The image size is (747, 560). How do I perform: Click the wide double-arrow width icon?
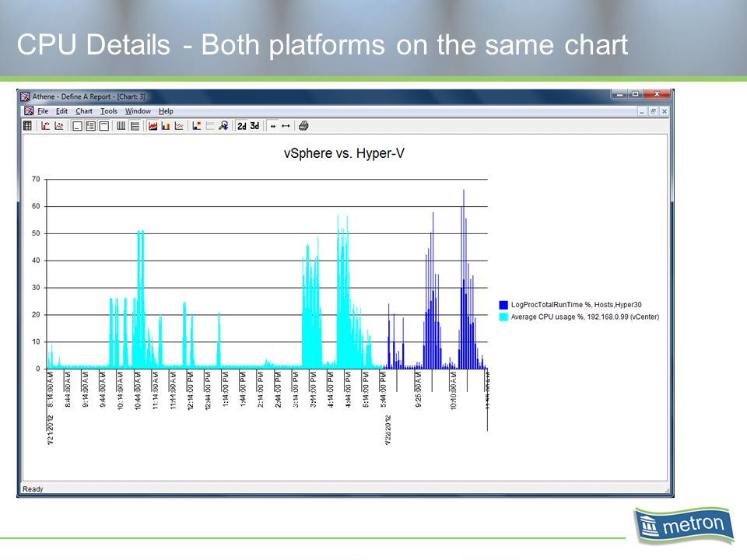[x=286, y=126]
